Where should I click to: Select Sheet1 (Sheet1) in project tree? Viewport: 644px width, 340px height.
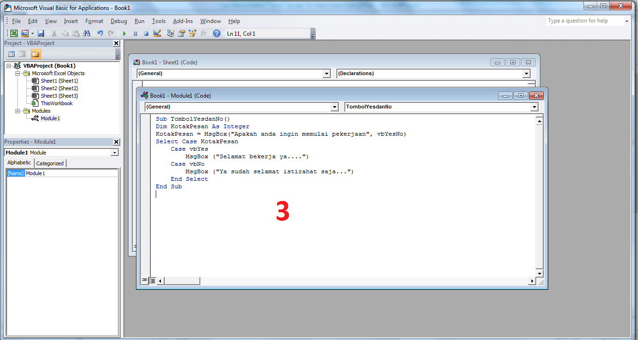click(x=59, y=81)
